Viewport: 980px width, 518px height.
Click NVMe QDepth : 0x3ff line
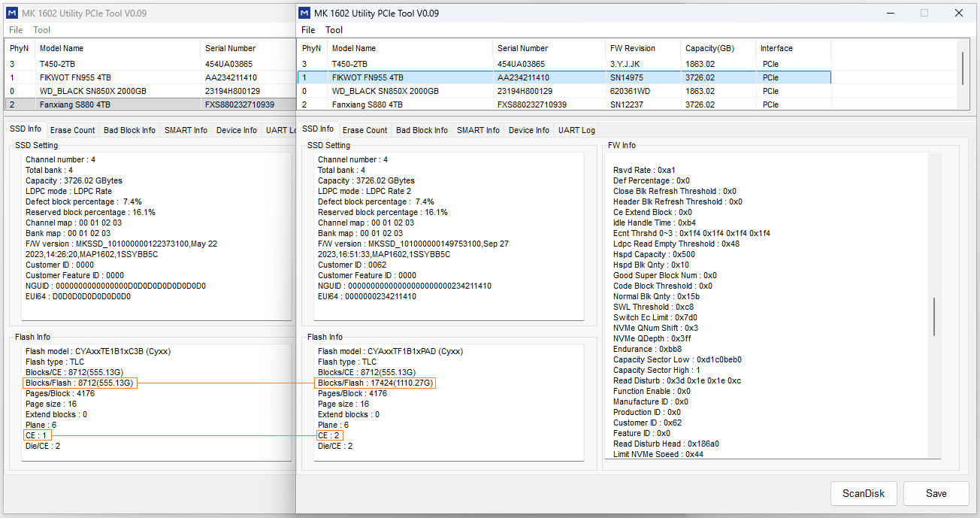[x=651, y=338]
